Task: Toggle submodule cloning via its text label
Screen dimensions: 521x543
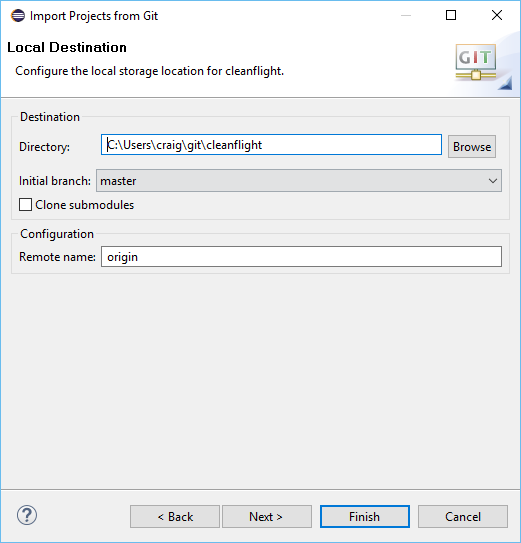Action: point(85,205)
